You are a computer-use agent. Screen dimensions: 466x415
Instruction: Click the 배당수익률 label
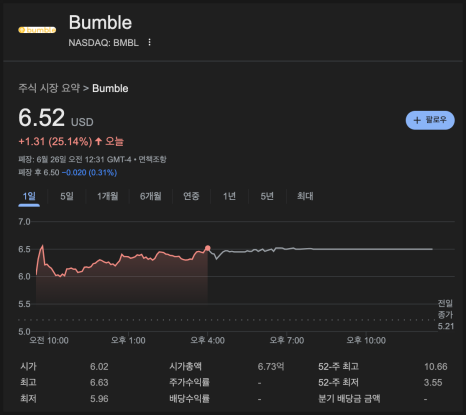pos(189,398)
